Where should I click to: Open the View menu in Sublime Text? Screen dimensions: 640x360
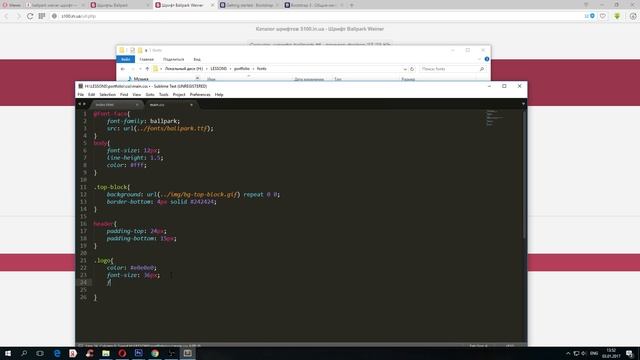coord(137,95)
